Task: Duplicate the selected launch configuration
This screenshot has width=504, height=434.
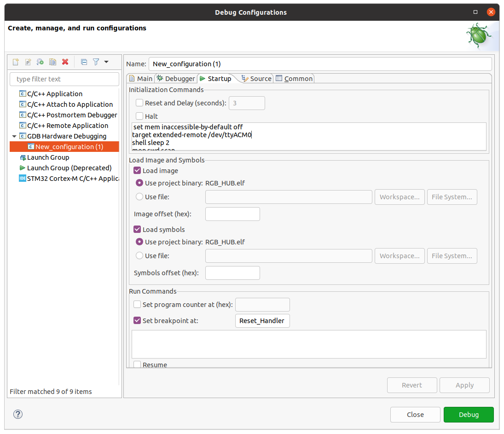Action: 53,62
